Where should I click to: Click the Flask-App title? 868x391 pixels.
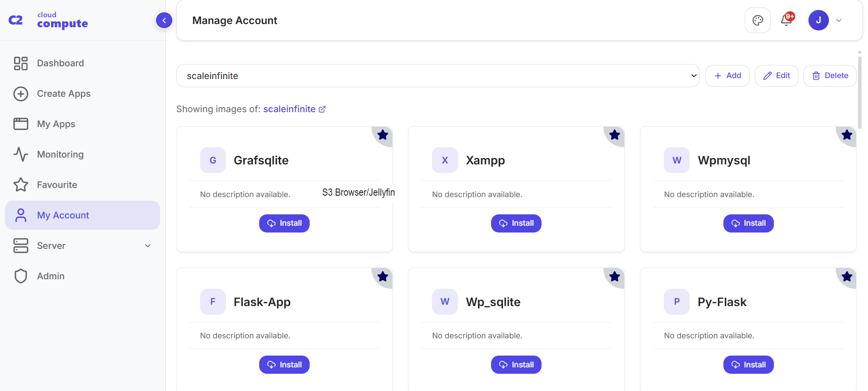point(262,302)
